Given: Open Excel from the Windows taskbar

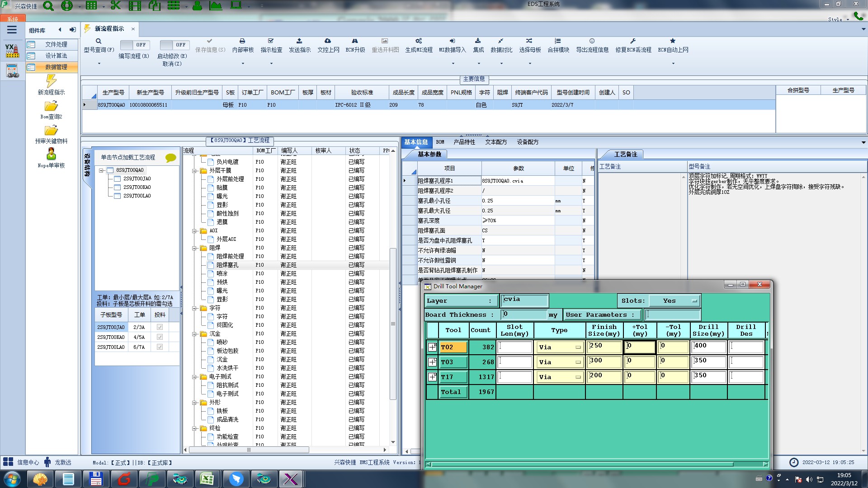Looking at the screenshot, I should (x=208, y=479).
